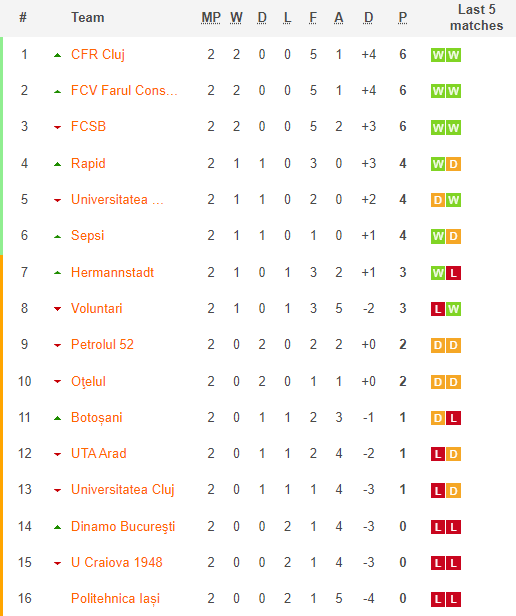Click the green up arrow beside Dinamo București
Image resolution: width=516 pixels, height=616 pixels.
coord(57,527)
